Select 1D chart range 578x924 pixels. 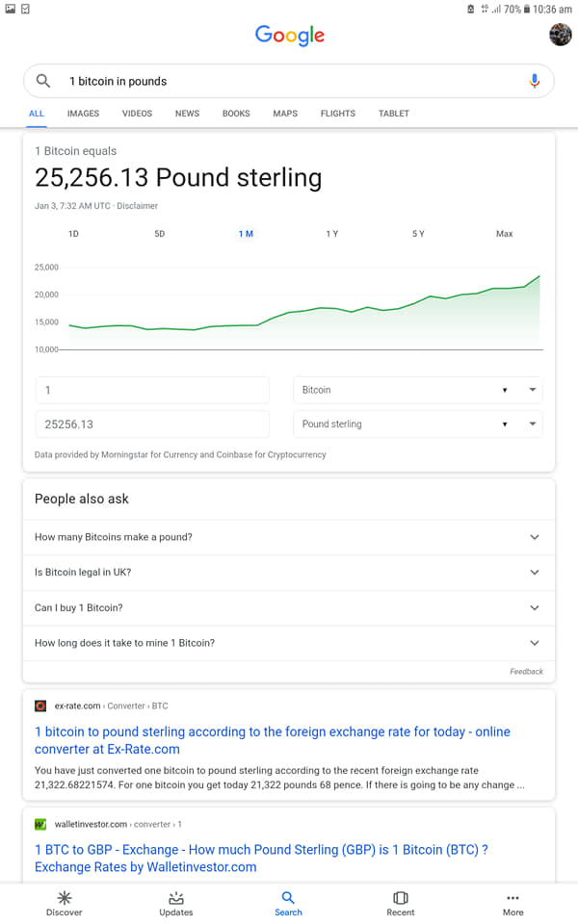[73, 234]
